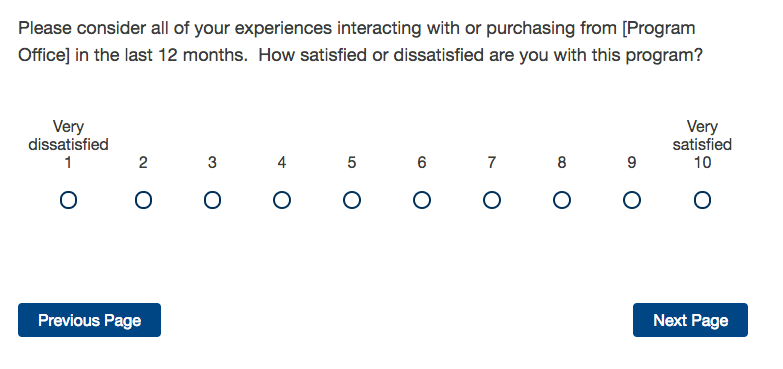Choose the radio circle under 6

click(422, 201)
